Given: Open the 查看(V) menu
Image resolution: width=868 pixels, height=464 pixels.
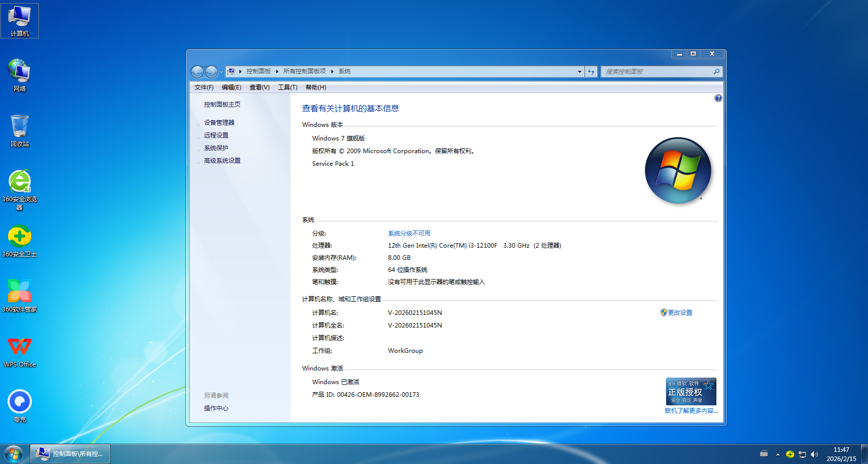Looking at the screenshot, I should 259,87.
